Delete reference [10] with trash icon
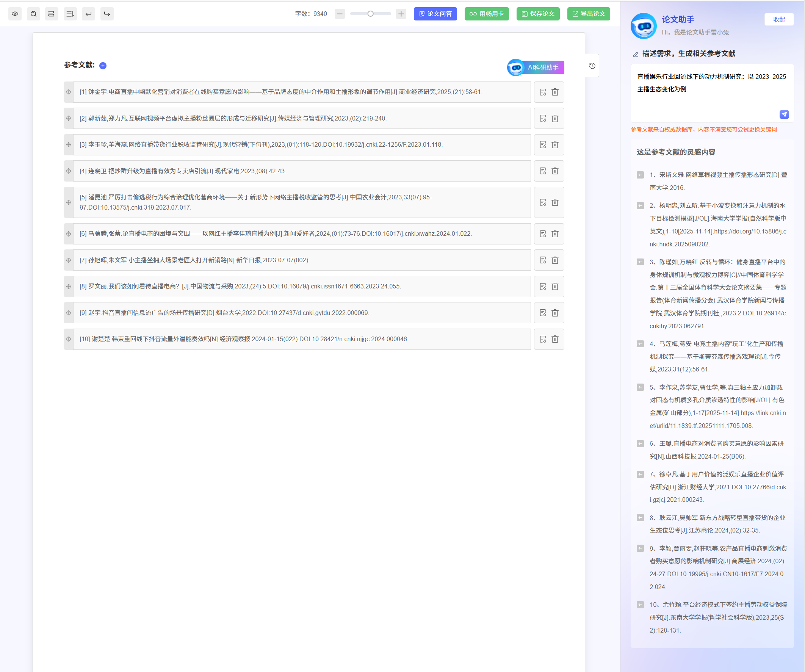 [555, 339]
